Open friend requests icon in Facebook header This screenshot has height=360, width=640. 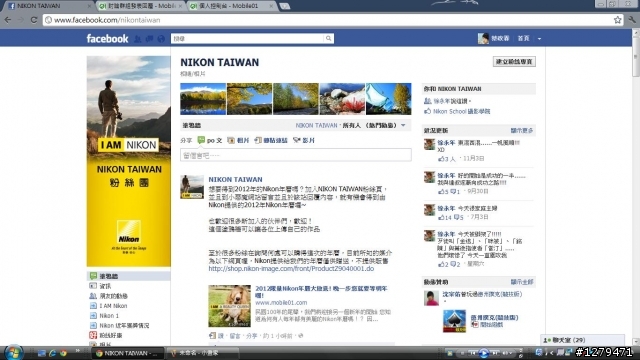coord(138,39)
